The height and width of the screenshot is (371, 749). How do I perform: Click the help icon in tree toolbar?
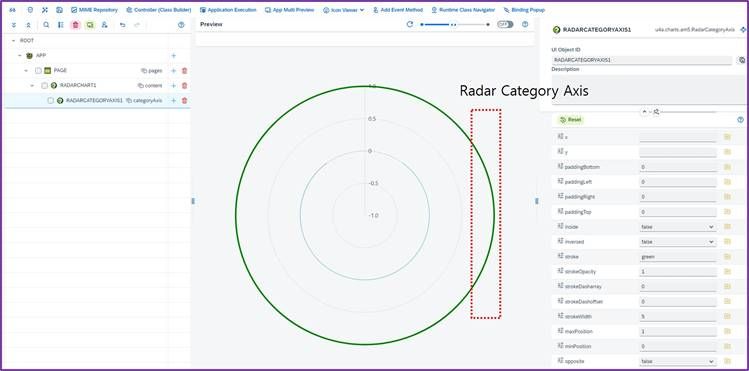181,25
